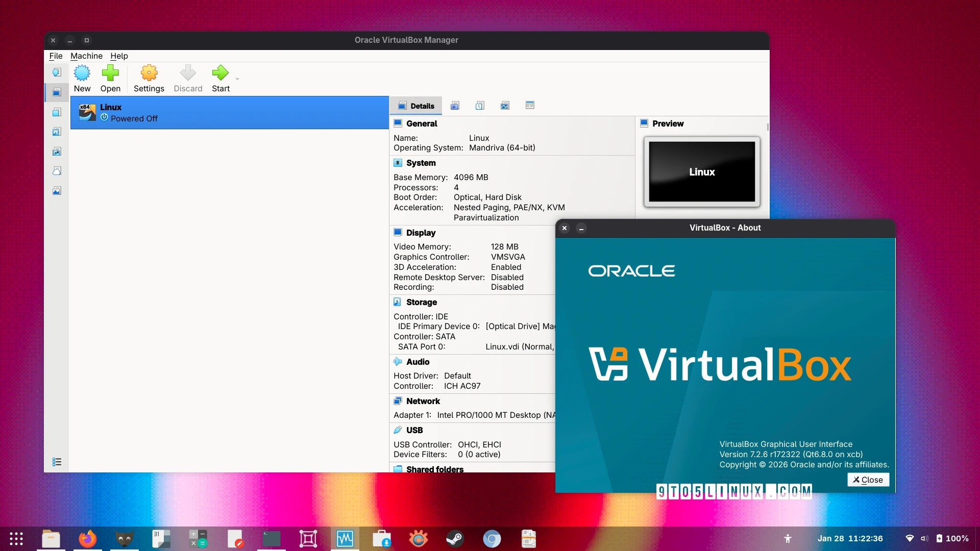Image resolution: width=980 pixels, height=551 pixels.
Task: Switch to the VM Activity tab
Action: click(x=505, y=106)
